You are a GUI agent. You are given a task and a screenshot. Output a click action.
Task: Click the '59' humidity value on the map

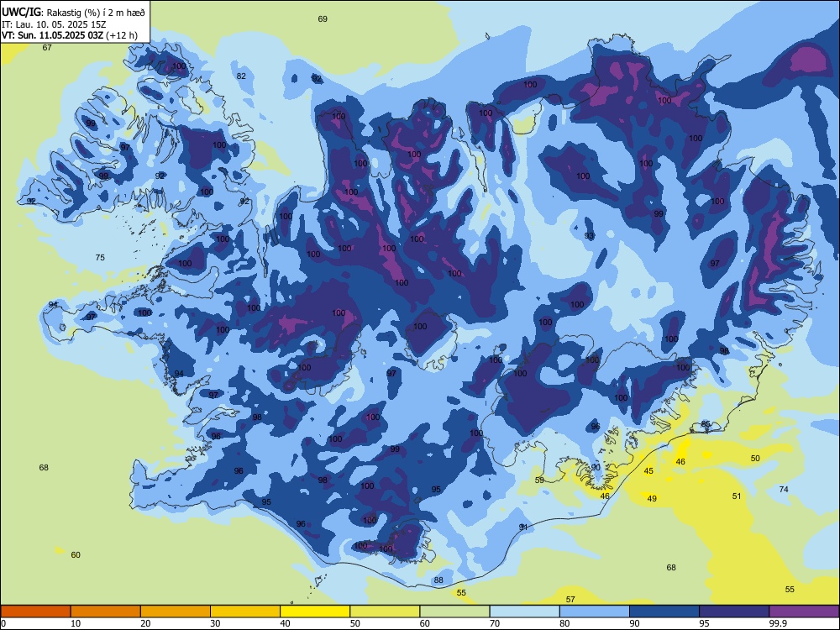[539, 480]
